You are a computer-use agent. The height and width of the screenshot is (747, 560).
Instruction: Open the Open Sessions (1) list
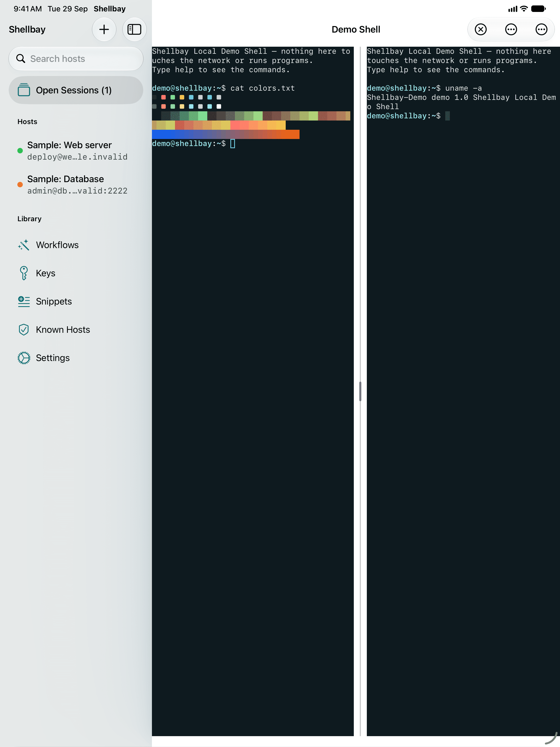coord(76,90)
